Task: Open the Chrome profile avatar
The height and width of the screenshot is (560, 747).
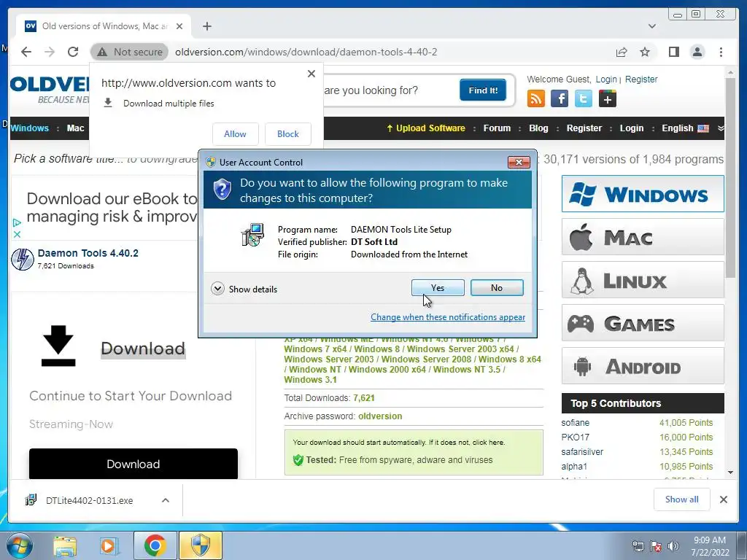Action: pyautogui.click(x=697, y=52)
